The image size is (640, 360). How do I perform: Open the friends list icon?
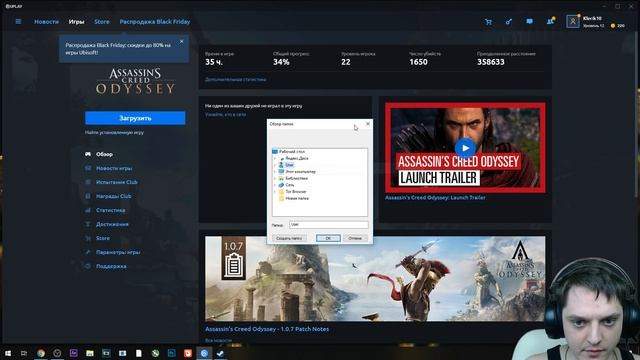tap(551, 21)
